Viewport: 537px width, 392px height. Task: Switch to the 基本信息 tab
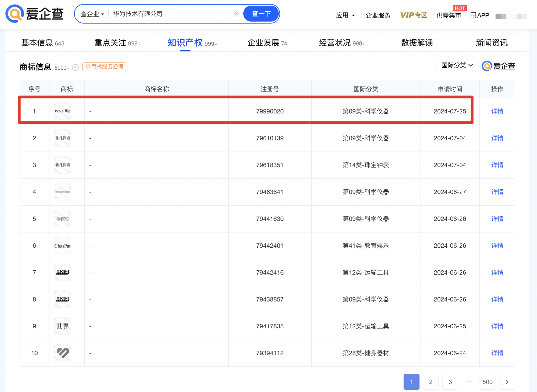[43, 43]
